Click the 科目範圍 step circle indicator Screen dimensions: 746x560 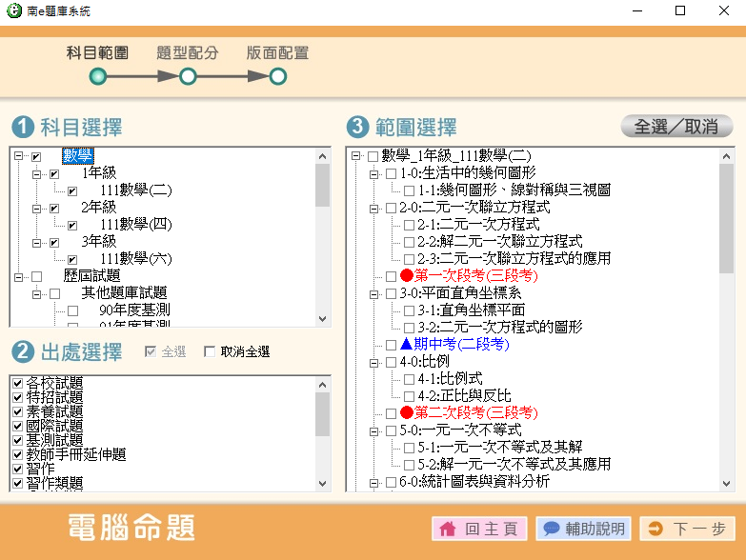click(98, 76)
